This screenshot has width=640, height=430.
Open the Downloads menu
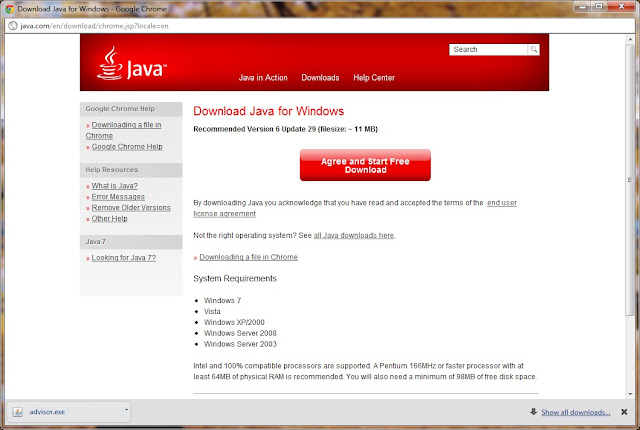(x=320, y=78)
